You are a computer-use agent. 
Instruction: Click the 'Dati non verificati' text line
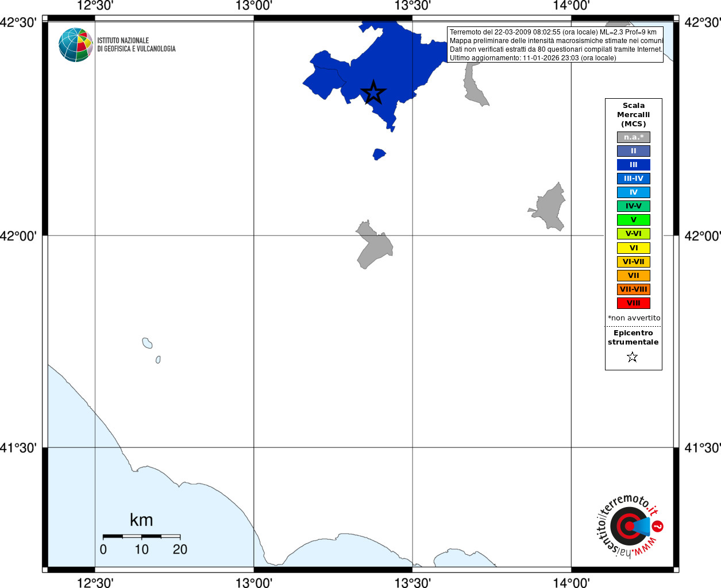click(x=556, y=49)
